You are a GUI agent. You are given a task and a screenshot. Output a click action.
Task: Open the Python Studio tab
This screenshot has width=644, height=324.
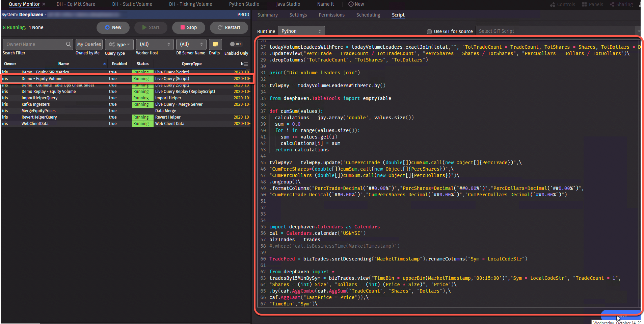click(x=244, y=4)
